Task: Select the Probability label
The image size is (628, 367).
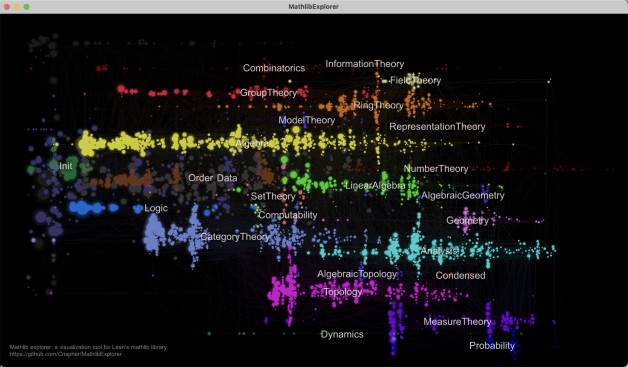Action: pyautogui.click(x=492, y=346)
